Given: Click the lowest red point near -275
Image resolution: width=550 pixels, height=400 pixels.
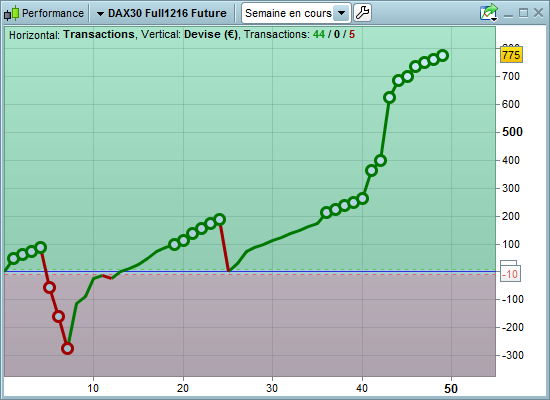Looking at the screenshot, I should (x=67, y=348).
